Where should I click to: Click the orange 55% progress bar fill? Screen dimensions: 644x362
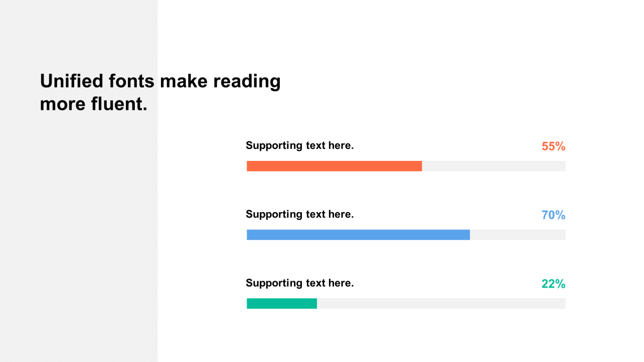pos(334,166)
